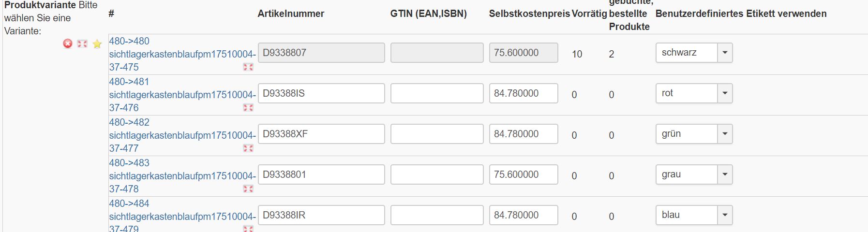Expand the 'grau' label dropdown
The width and height of the screenshot is (868, 232).
pyautogui.click(x=724, y=174)
